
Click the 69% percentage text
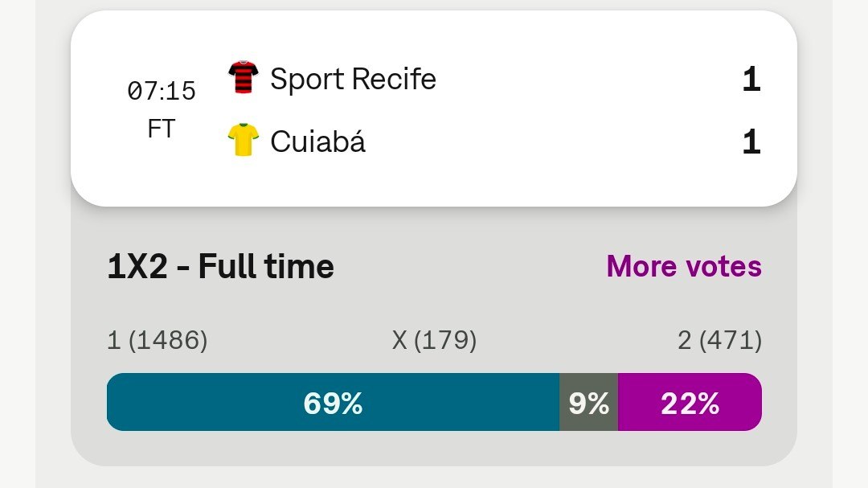pyautogui.click(x=334, y=404)
